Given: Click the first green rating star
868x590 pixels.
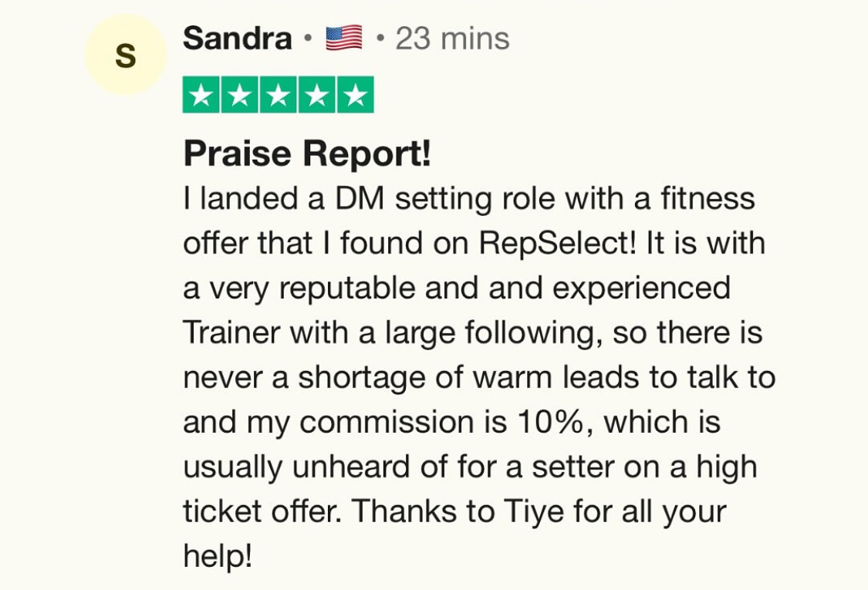Looking at the screenshot, I should click(x=201, y=95).
